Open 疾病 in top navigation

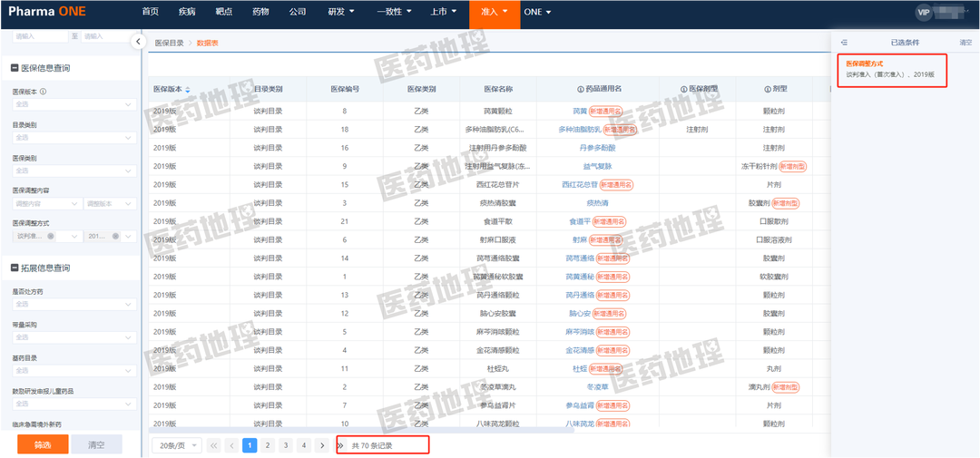pyautogui.click(x=186, y=12)
